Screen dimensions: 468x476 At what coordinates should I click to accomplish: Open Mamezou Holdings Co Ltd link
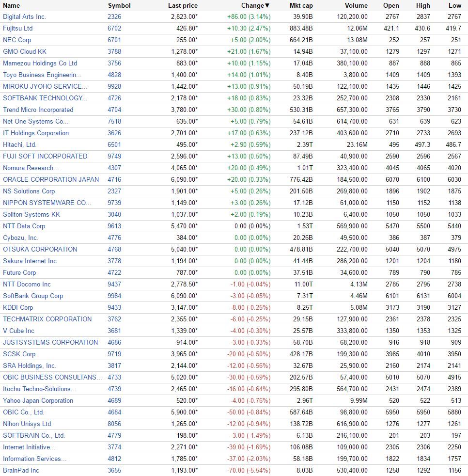click(x=40, y=63)
